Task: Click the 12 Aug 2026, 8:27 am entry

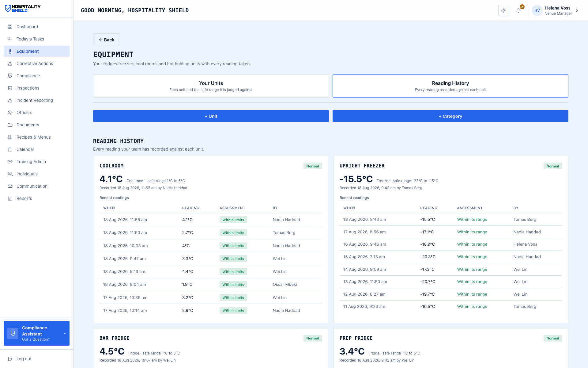Action: 364,294
